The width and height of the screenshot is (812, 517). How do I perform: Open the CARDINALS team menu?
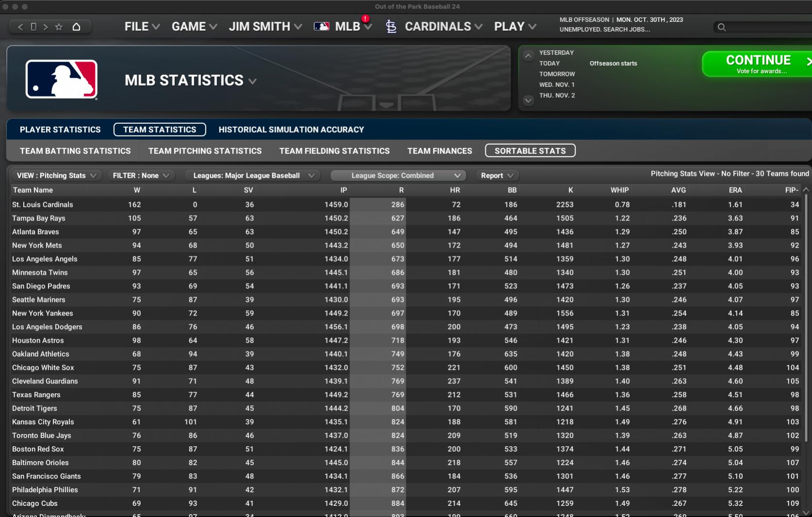444,27
